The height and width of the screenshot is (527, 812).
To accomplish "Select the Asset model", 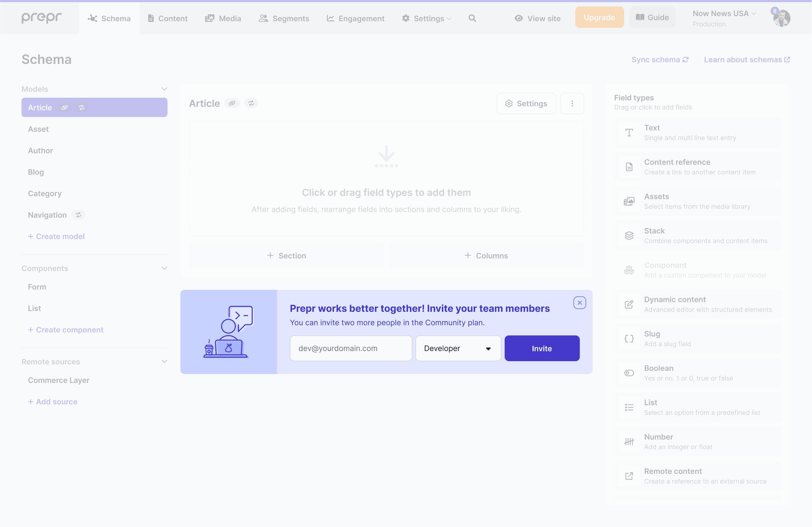I will (x=94, y=129).
